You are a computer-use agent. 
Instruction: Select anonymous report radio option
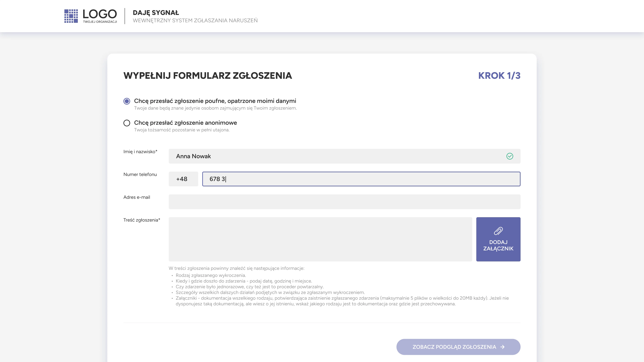coord(127,123)
